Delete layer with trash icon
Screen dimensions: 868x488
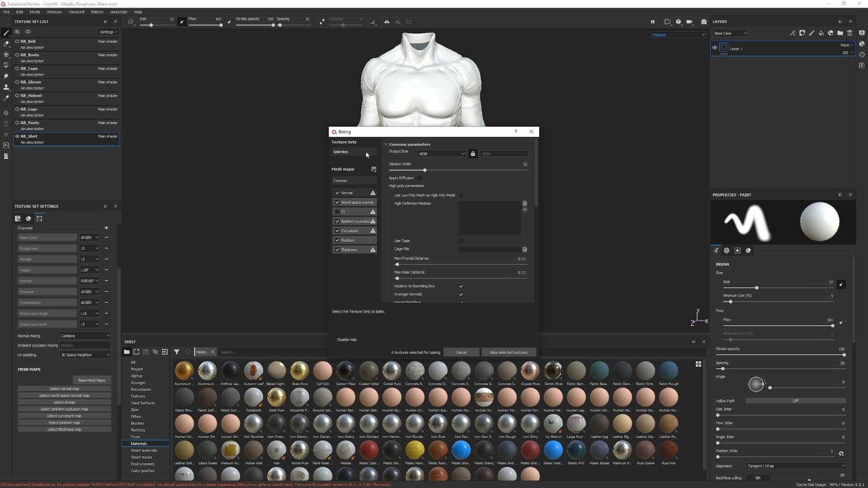849,33
